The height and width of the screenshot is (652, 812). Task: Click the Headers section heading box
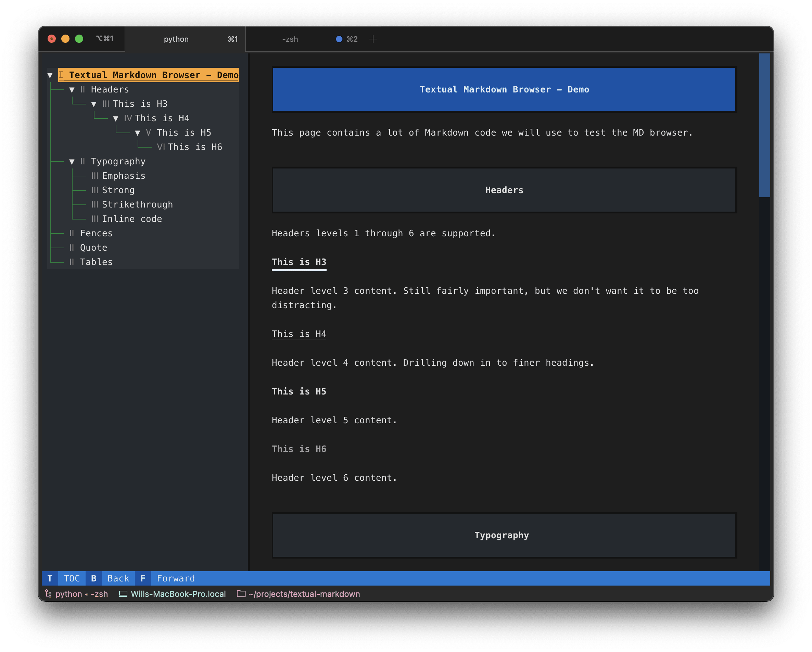point(504,190)
